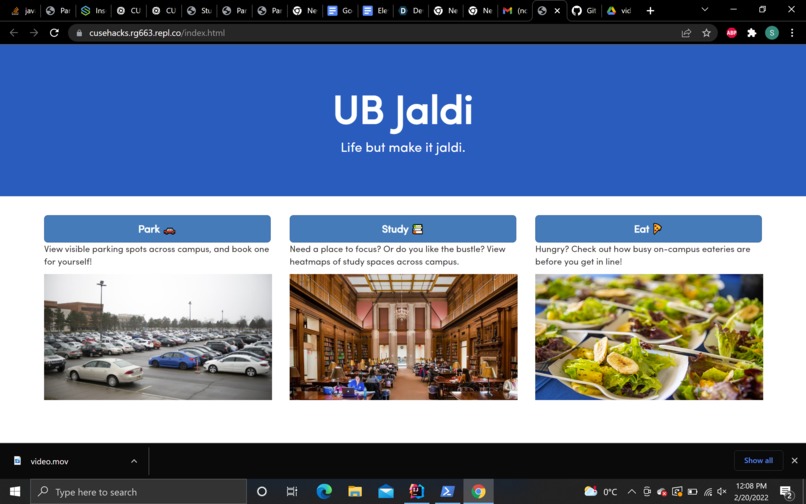The height and width of the screenshot is (504, 806).
Task: Switch to the GitHub tab
Action: pyautogui.click(x=585, y=11)
